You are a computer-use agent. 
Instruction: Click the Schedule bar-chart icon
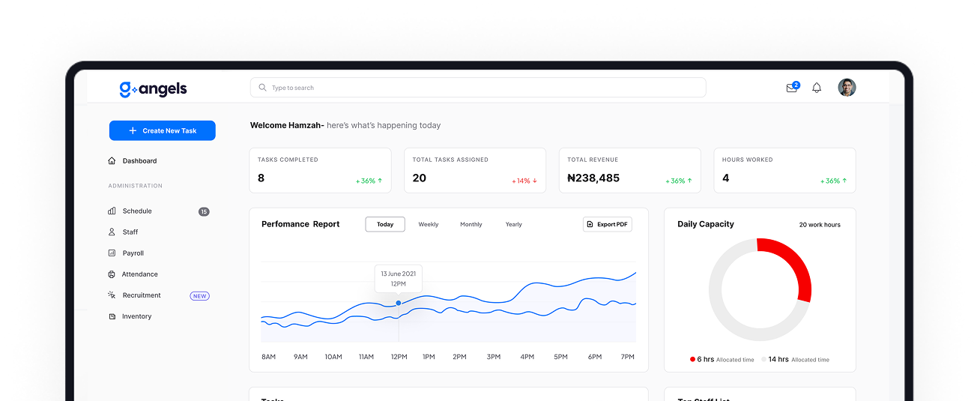pos(112,211)
